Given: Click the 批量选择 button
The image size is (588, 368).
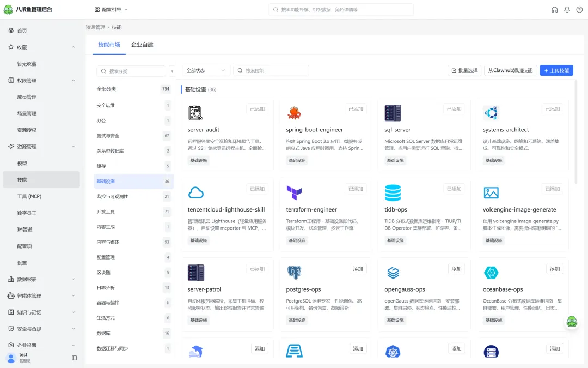Looking at the screenshot, I should (x=464, y=70).
